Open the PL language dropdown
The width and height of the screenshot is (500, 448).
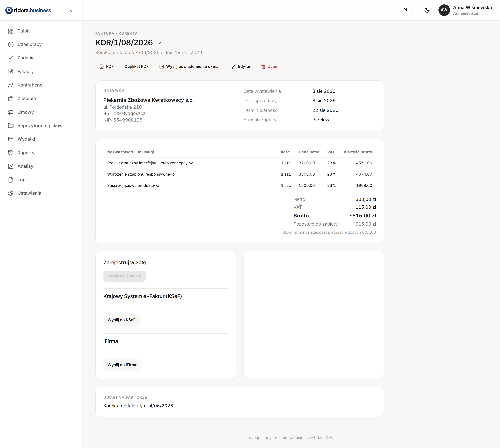[x=408, y=10]
